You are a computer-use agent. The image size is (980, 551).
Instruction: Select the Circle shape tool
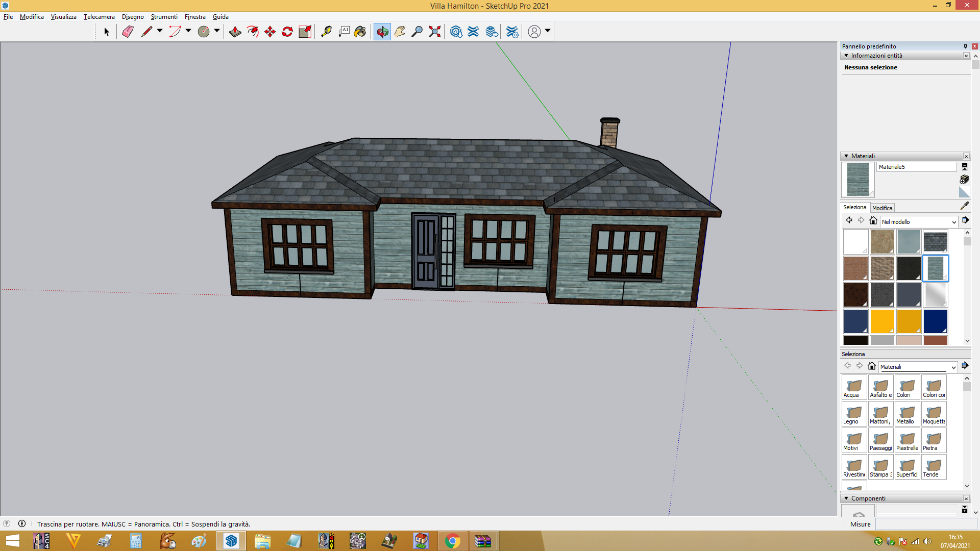point(204,32)
